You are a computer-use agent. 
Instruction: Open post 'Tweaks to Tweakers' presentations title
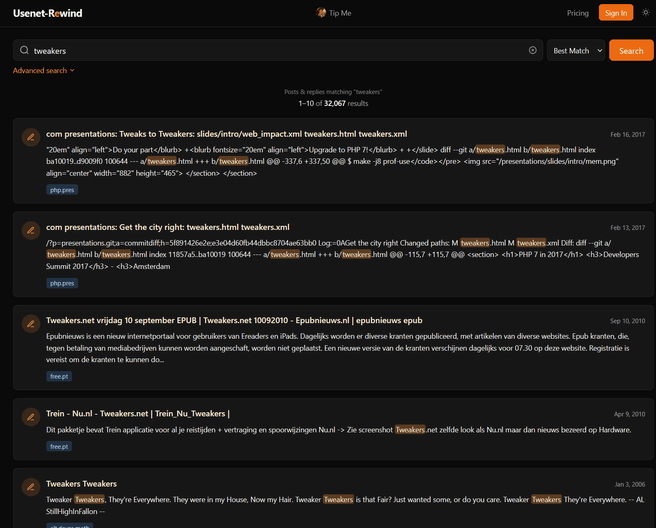(x=226, y=134)
